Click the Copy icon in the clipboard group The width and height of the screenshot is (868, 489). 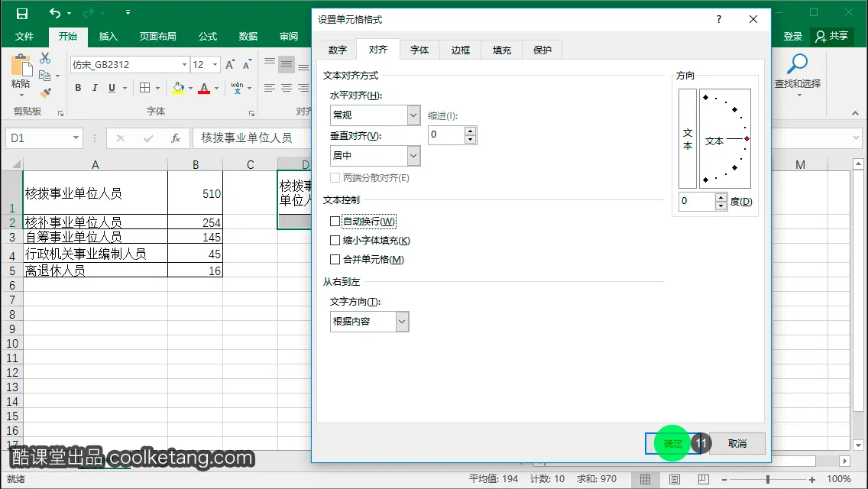click(x=45, y=76)
